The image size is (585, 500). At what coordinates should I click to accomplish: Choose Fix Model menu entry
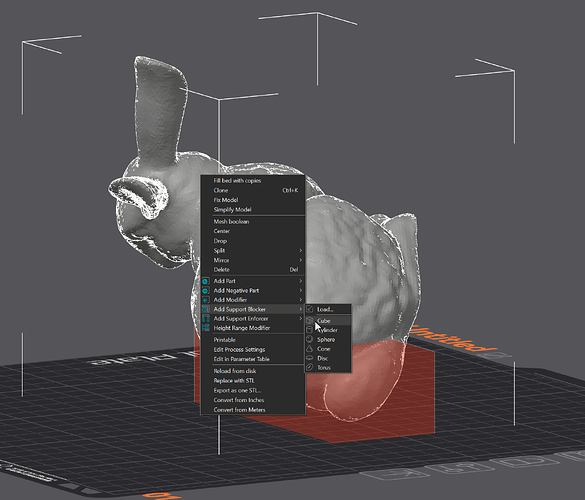[x=253, y=200]
